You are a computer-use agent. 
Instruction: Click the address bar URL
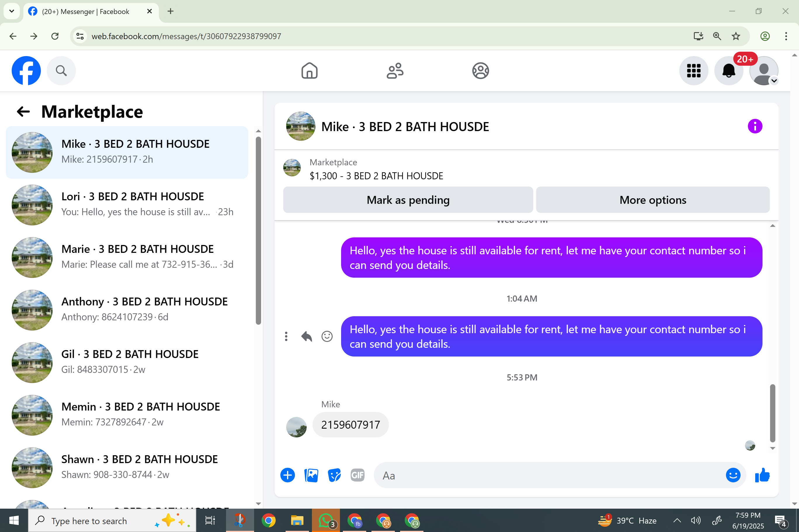[186, 36]
